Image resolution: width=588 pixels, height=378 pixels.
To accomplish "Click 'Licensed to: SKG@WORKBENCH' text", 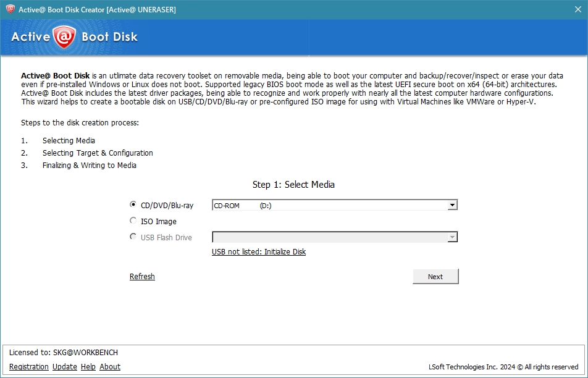I will tap(64, 353).
